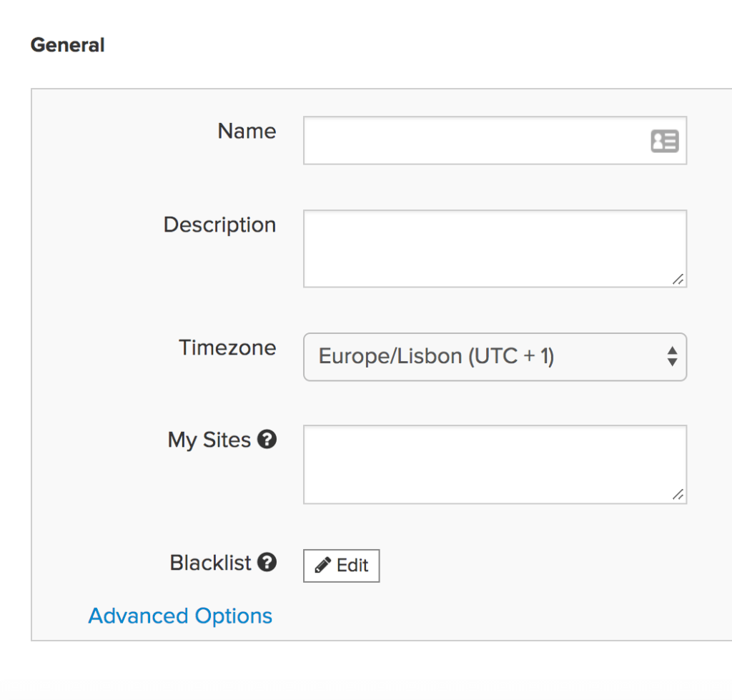The height and width of the screenshot is (700, 732).
Task: Expand the Advanced Options section
Action: 180,616
